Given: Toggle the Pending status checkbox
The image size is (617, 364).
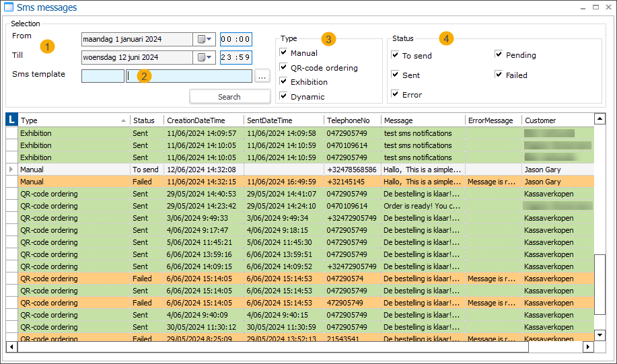Looking at the screenshot, I should 499,54.
